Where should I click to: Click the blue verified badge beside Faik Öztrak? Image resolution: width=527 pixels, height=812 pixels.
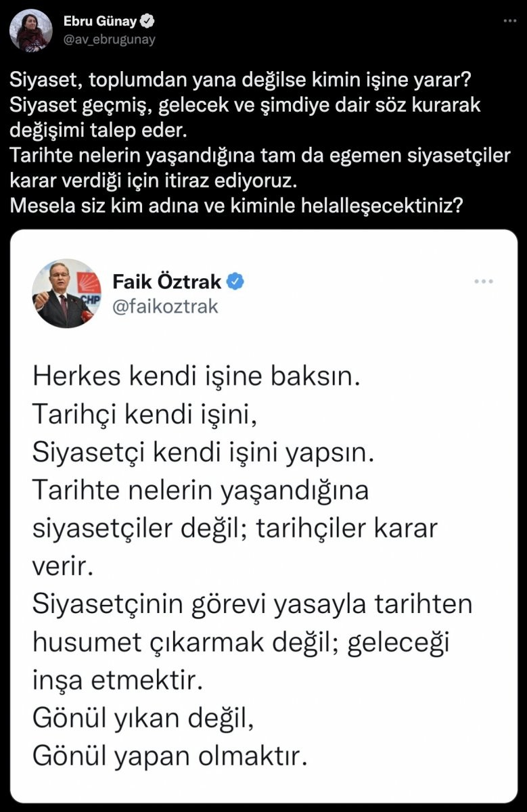[235, 281]
